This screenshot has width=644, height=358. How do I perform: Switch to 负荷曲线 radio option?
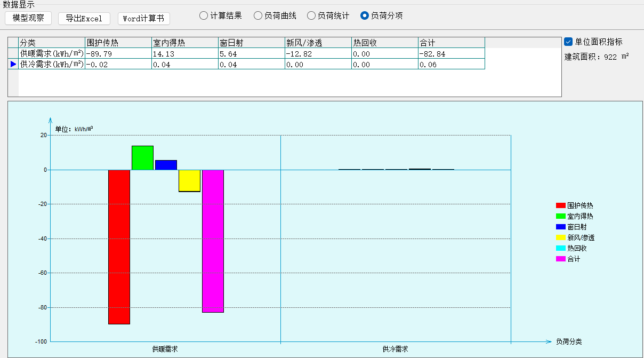258,16
